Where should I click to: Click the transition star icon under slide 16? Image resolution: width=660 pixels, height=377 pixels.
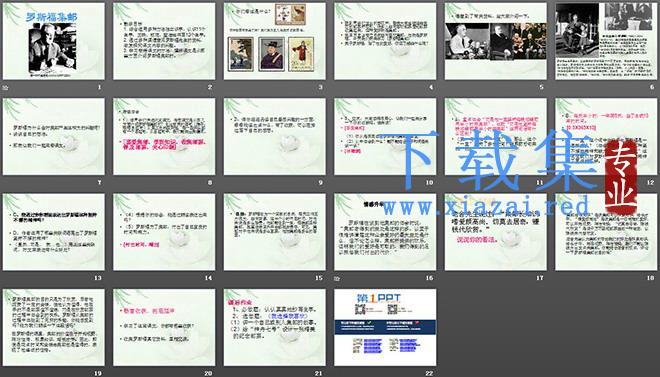[336, 278]
